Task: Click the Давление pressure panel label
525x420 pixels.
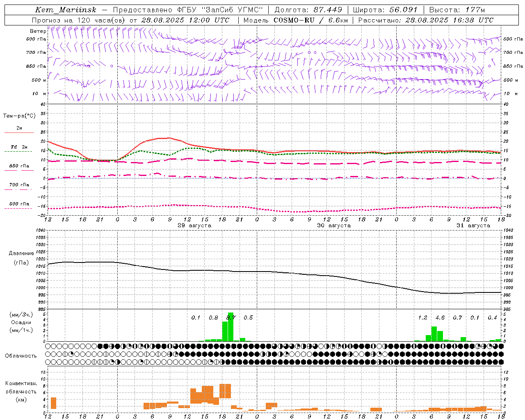Action: (21, 253)
